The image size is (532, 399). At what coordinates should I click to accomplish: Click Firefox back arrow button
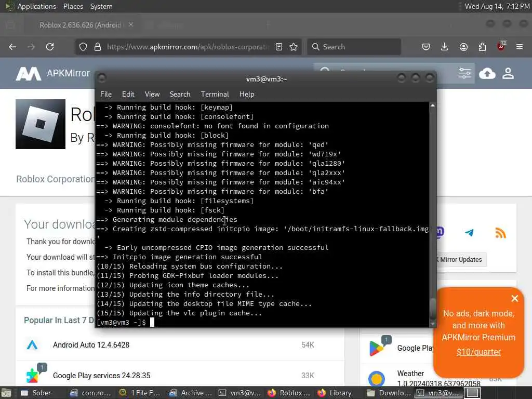[x=12, y=47]
